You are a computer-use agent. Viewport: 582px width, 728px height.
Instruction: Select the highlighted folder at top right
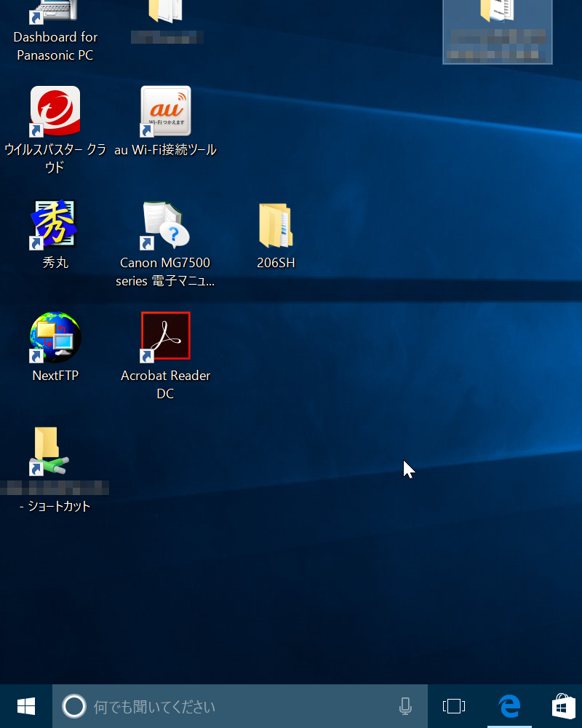(498, 31)
